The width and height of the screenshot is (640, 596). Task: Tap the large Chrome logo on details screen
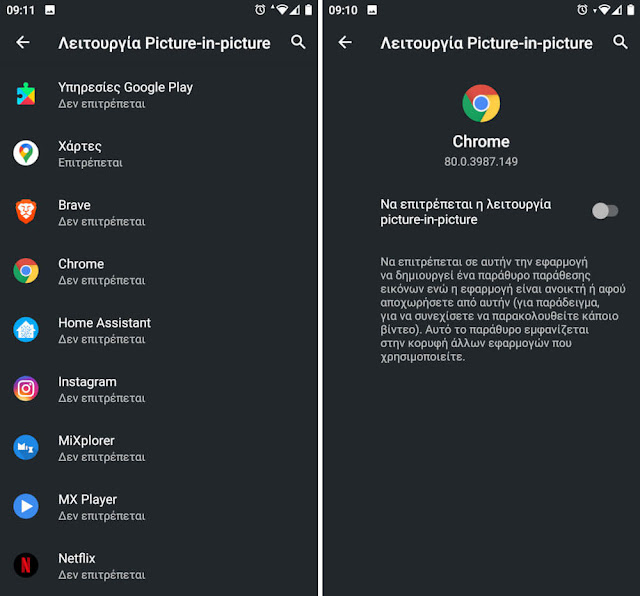click(481, 103)
